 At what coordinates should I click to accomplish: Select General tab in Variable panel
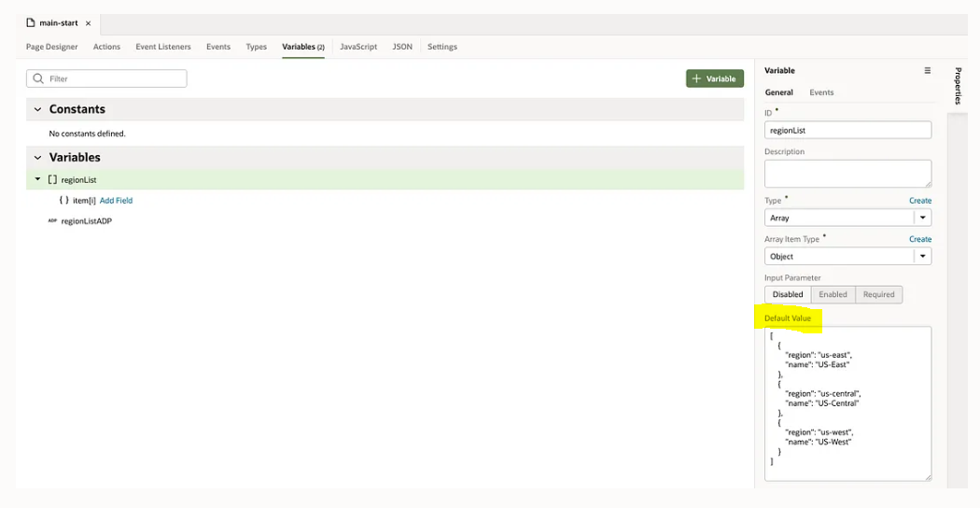[778, 92]
